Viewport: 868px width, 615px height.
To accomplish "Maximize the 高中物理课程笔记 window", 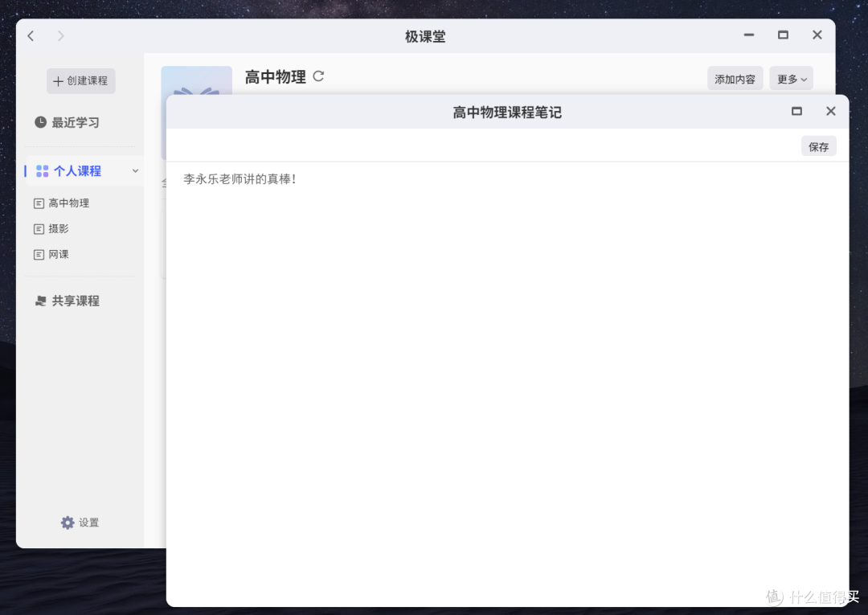I will click(796, 111).
